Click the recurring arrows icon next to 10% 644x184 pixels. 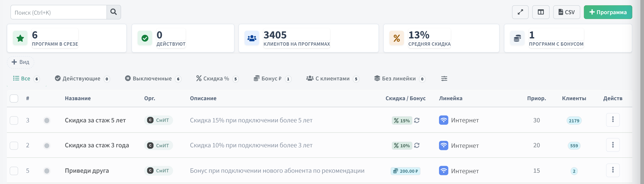point(417,145)
